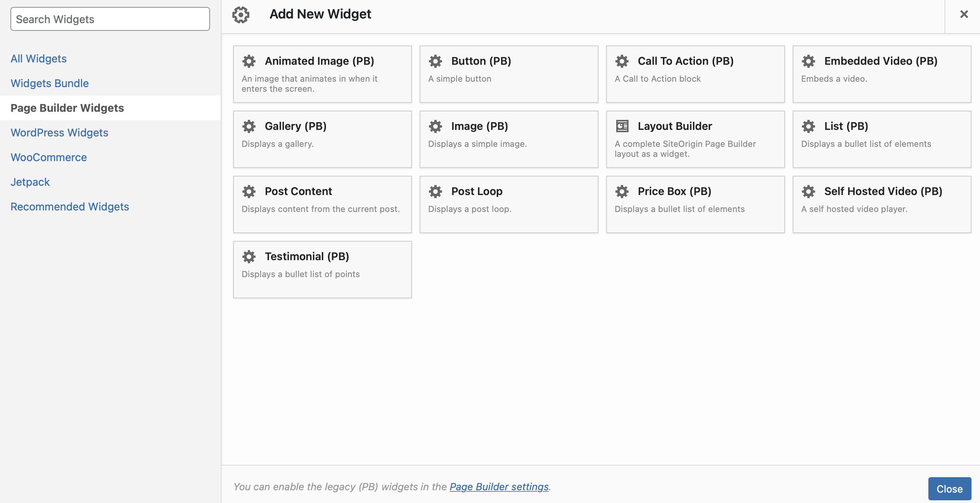Viewport: 980px width, 503px height.
Task: Switch to Widgets Bundle category
Action: point(50,83)
